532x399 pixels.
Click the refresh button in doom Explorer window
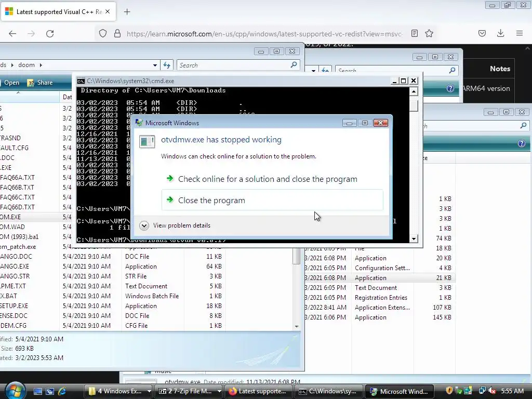pos(167,65)
